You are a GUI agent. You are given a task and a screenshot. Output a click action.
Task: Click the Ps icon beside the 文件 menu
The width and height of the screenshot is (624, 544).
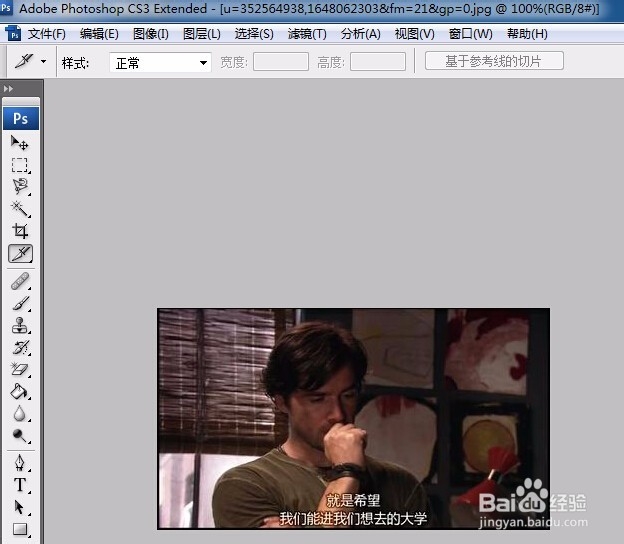click(x=14, y=34)
